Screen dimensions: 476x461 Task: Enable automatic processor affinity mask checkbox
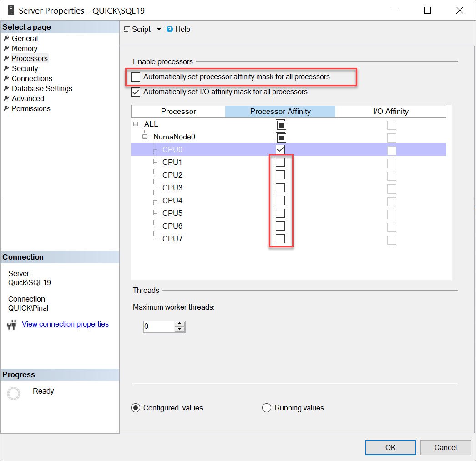(x=136, y=77)
